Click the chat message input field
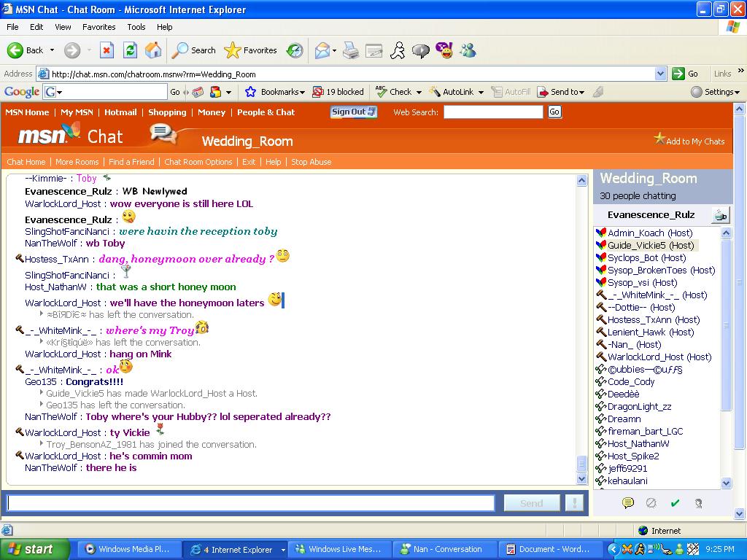Viewport: 747px width, 560px height. (251, 503)
